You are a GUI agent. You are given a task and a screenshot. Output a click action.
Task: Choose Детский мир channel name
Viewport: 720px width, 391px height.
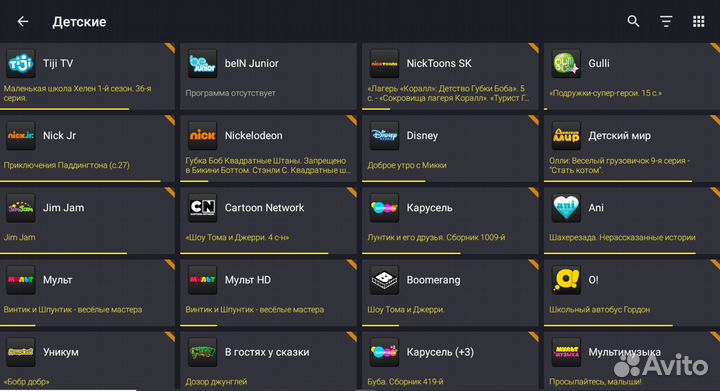619,136
